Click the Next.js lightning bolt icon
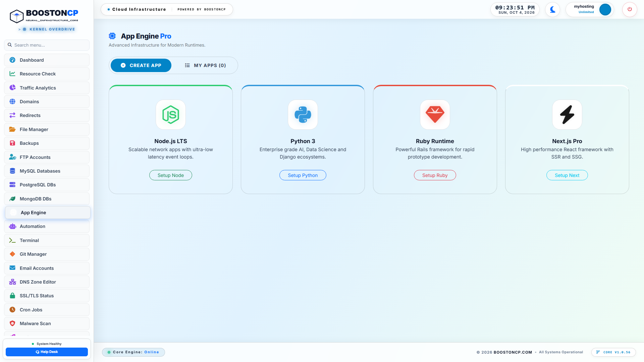 click(x=567, y=115)
